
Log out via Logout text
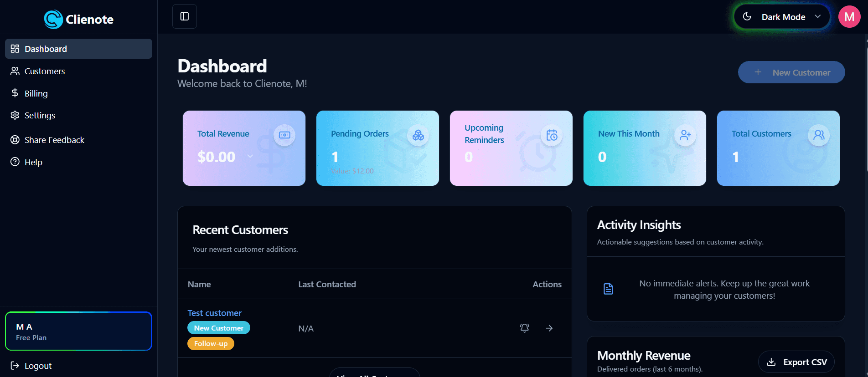click(x=38, y=366)
